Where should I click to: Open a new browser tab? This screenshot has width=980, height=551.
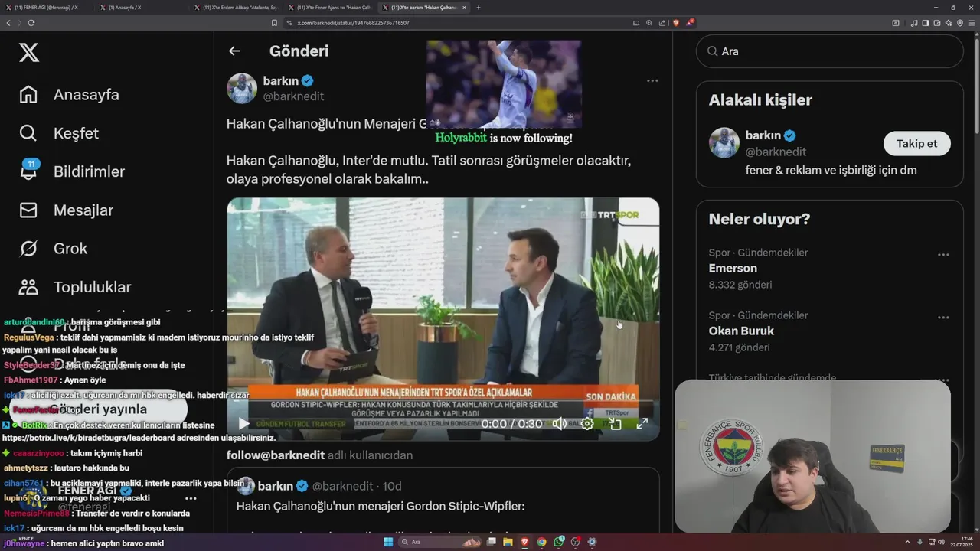479,8
